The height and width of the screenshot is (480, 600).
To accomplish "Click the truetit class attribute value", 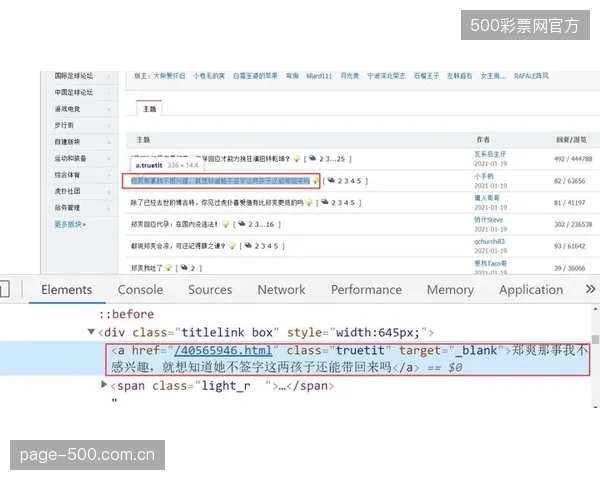I will point(360,350).
